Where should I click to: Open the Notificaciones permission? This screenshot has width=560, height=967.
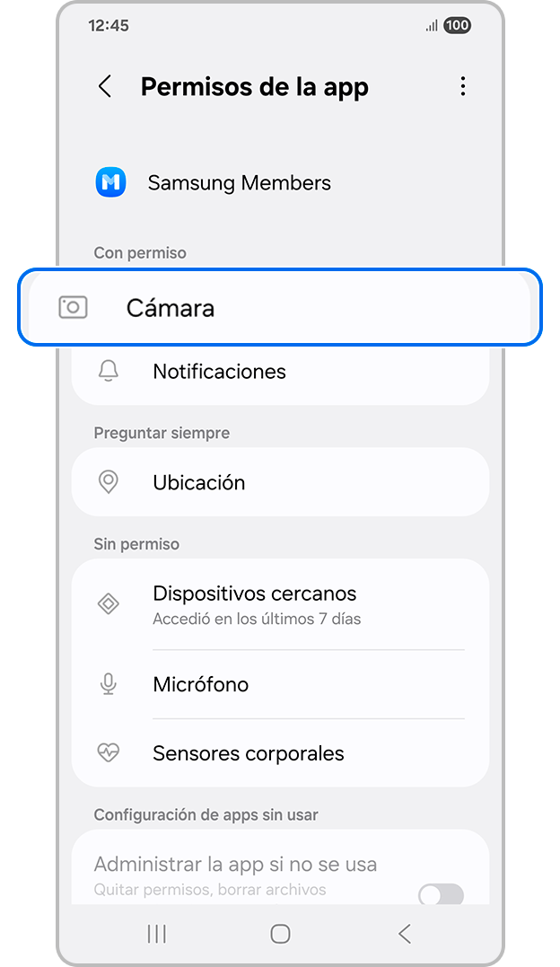[280, 371]
